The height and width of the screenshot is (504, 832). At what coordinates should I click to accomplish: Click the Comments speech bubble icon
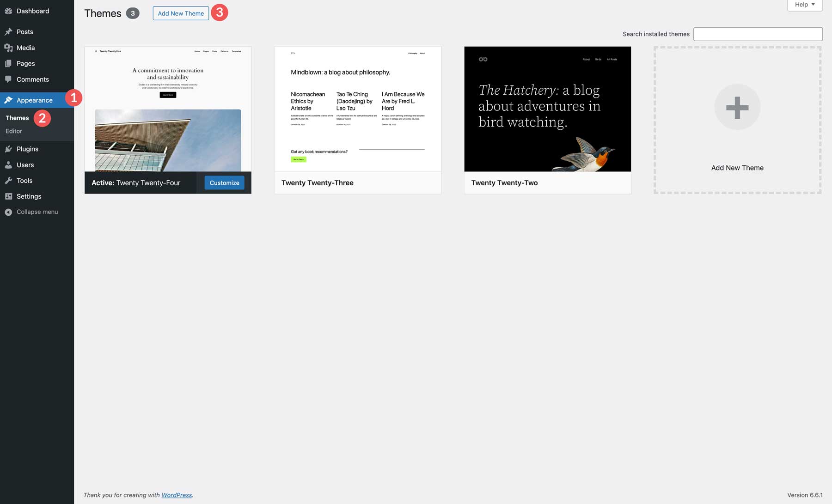[8, 79]
